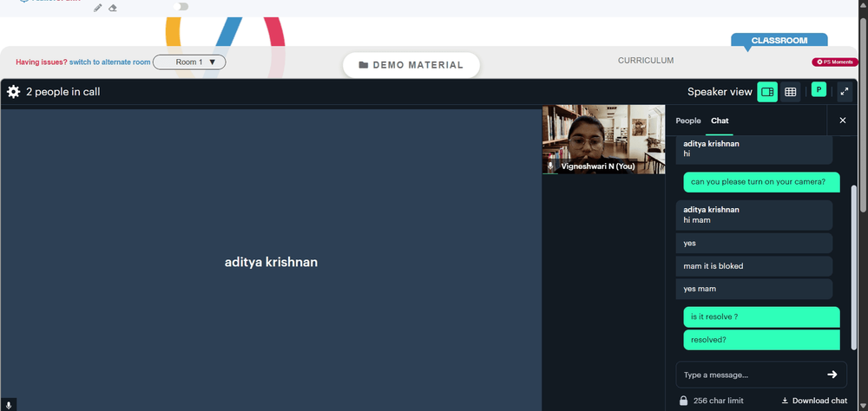Click 'can you please turn on your camera?' message
868x411 pixels.
761,182
